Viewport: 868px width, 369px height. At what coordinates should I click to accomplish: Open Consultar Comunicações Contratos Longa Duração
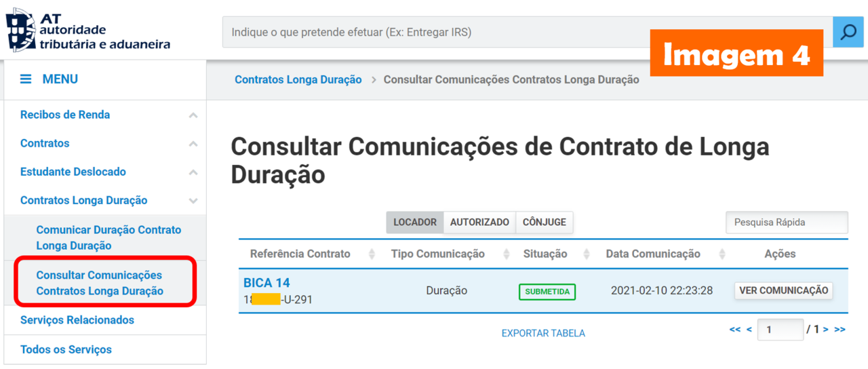100,283
